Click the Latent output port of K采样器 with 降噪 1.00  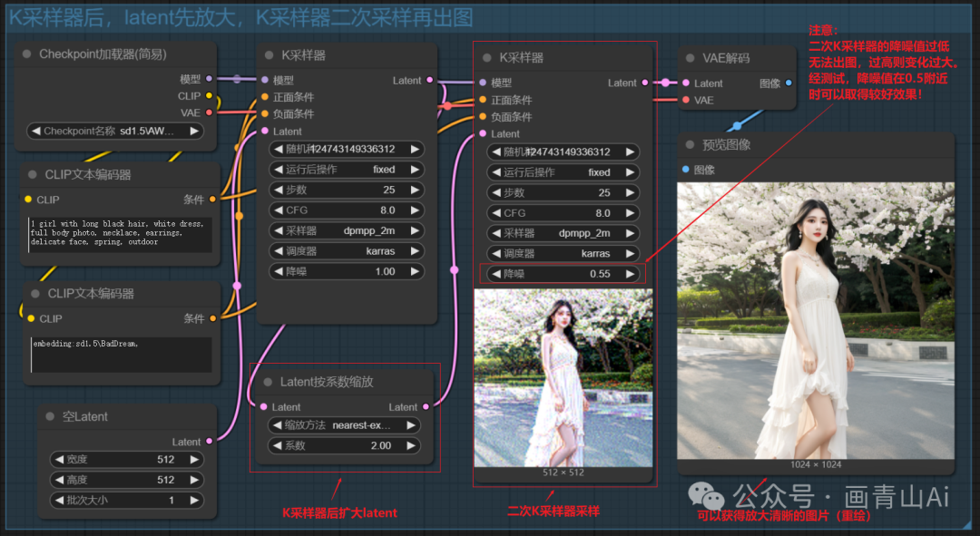tap(429, 80)
